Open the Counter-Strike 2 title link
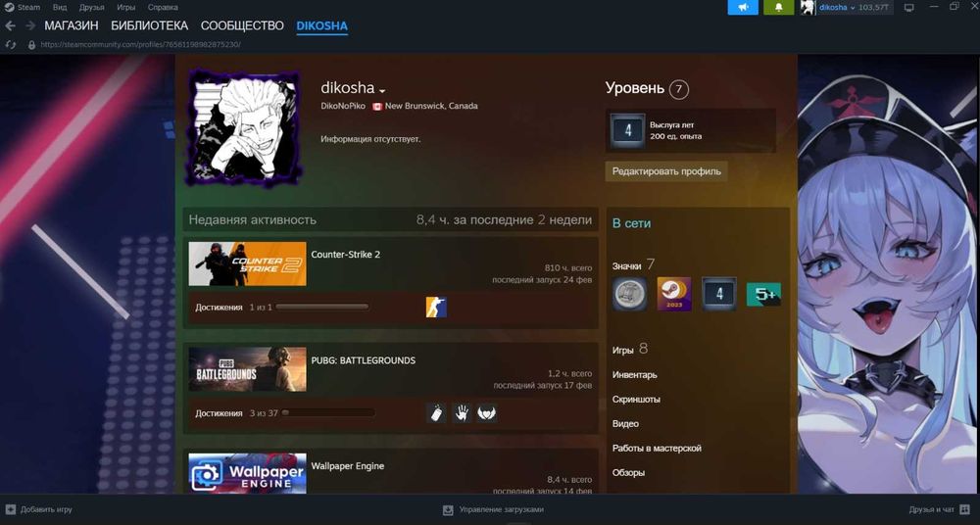The image size is (980, 525). [x=346, y=255]
